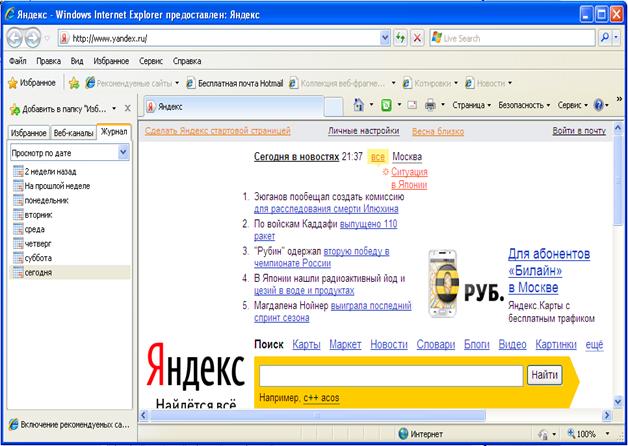Select the Яндекс browser tab

click(x=233, y=106)
